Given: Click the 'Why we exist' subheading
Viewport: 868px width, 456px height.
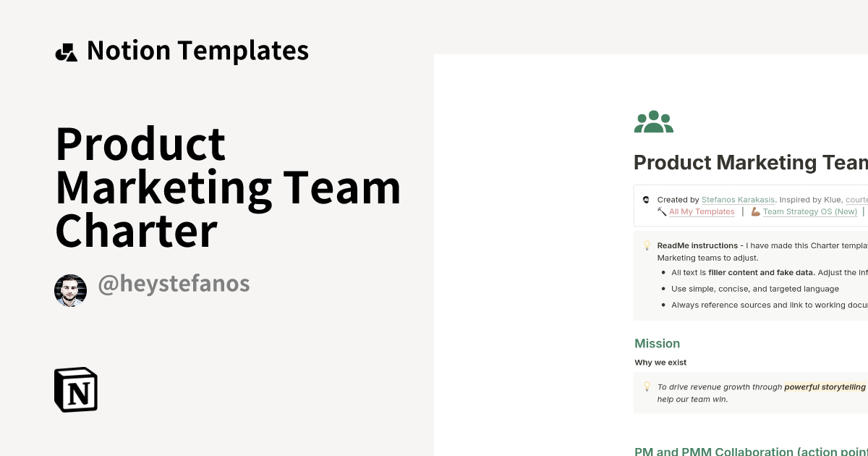Looking at the screenshot, I should coord(660,363).
